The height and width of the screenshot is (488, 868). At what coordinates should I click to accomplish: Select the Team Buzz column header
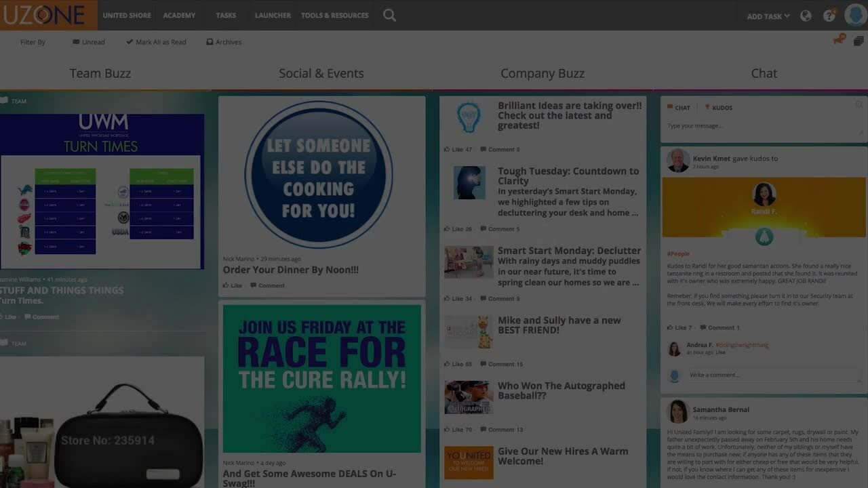100,73
